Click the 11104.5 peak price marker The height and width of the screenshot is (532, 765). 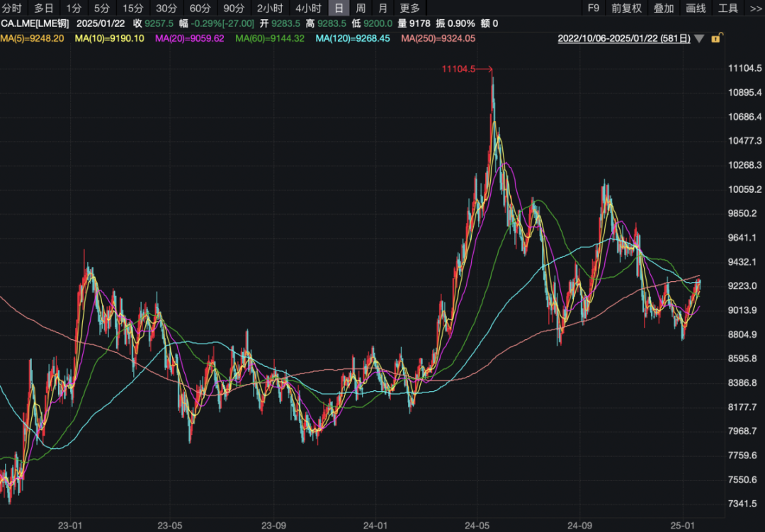tap(458, 69)
